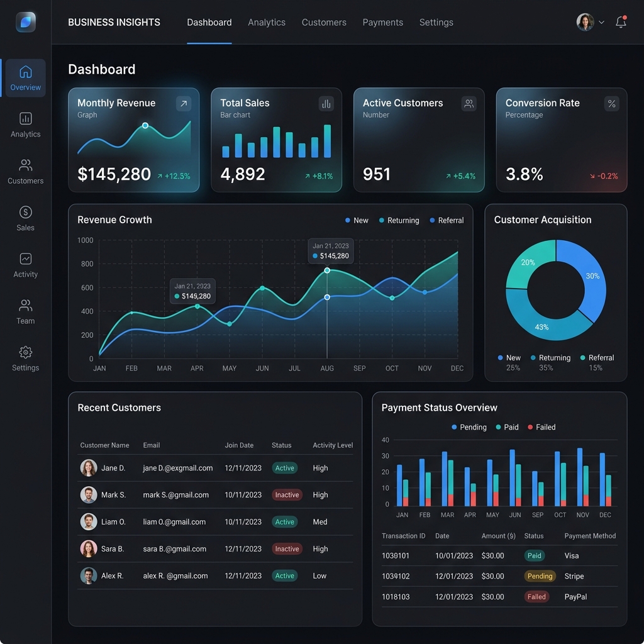Click Mark S.'s Inactive status badge

(x=287, y=495)
